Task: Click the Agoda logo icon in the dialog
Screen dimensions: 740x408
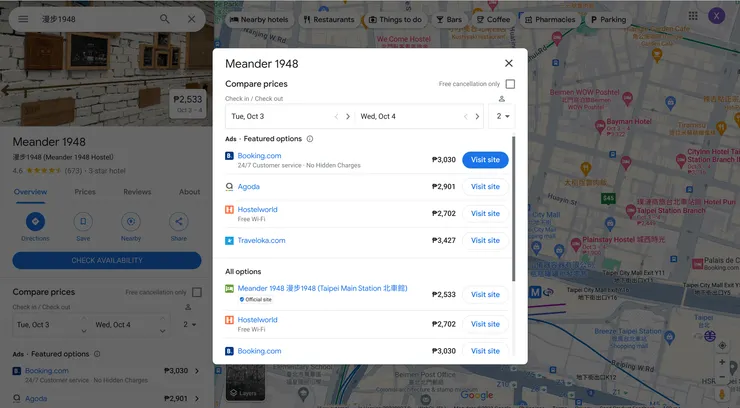Action: pos(229,187)
